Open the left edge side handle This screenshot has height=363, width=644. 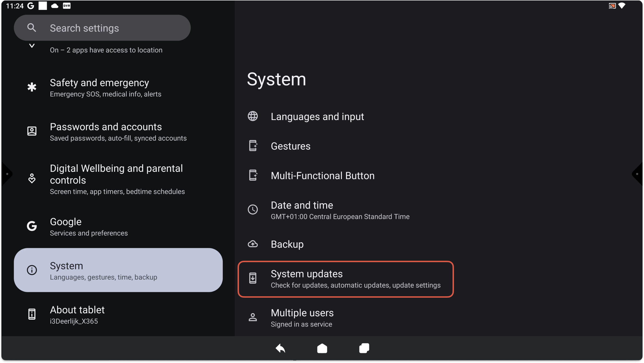7,174
